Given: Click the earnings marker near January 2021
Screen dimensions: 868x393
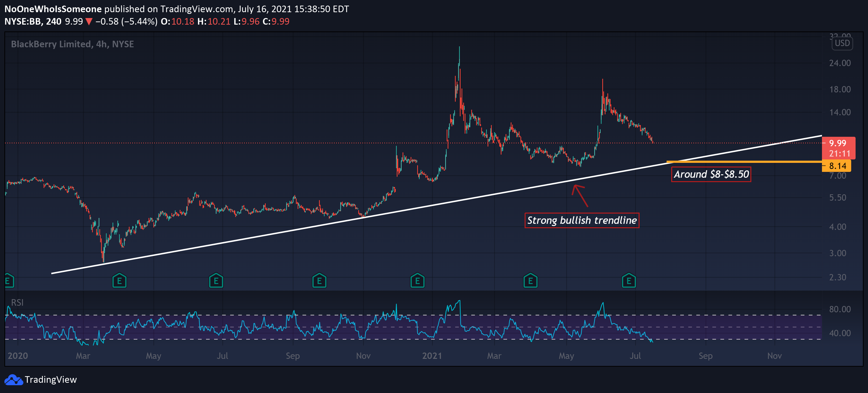Looking at the screenshot, I should tap(417, 281).
